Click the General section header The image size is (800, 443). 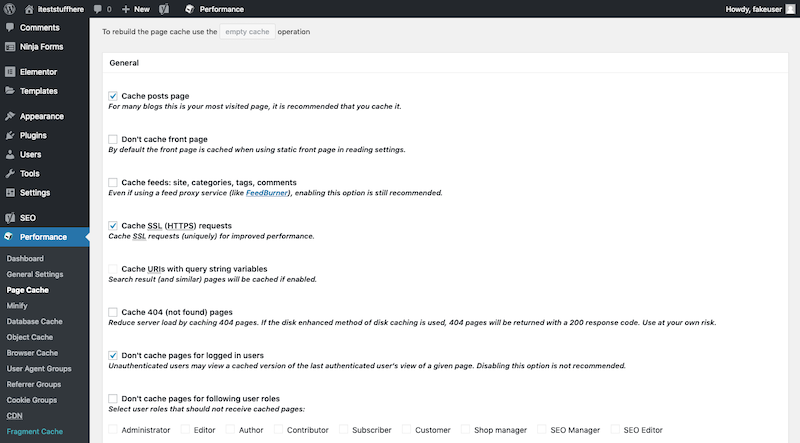click(x=124, y=63)
